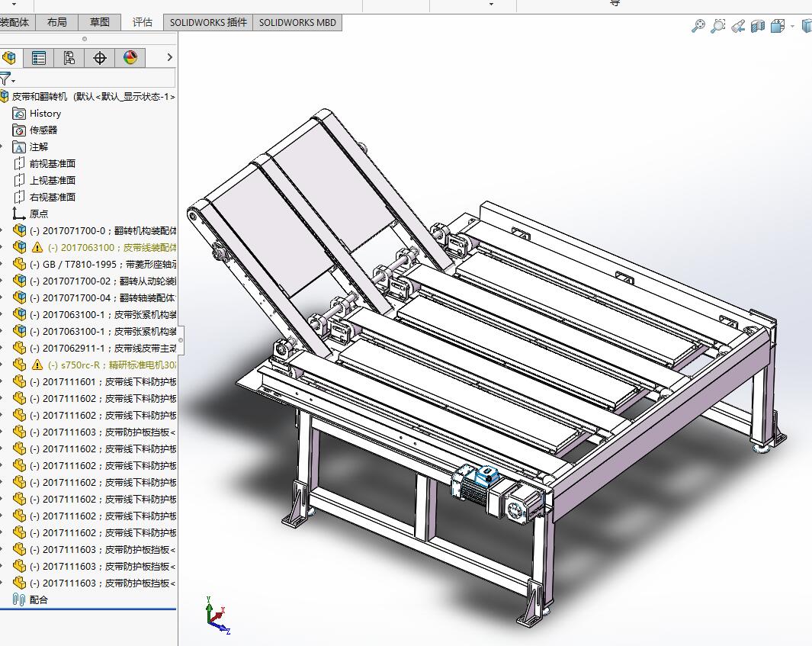Select the 2017071700-02 翻转从动轮 component
This screenshot has height=646, width=812.
coord(95,281)
